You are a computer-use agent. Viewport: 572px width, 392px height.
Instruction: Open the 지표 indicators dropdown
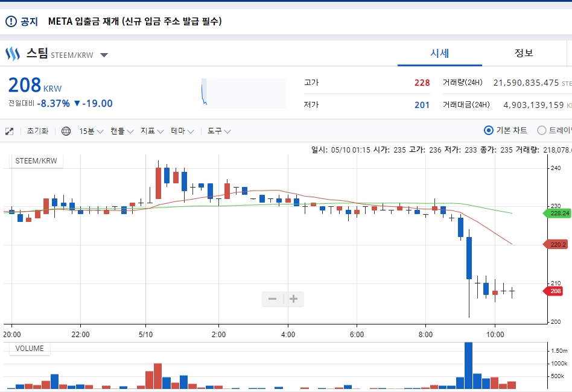tap(152, 131)
